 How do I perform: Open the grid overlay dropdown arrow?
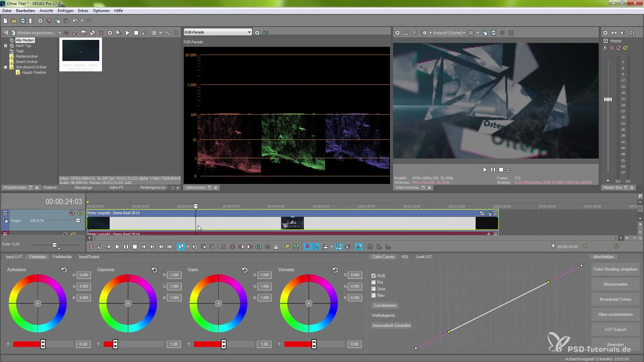coord(478,33)
